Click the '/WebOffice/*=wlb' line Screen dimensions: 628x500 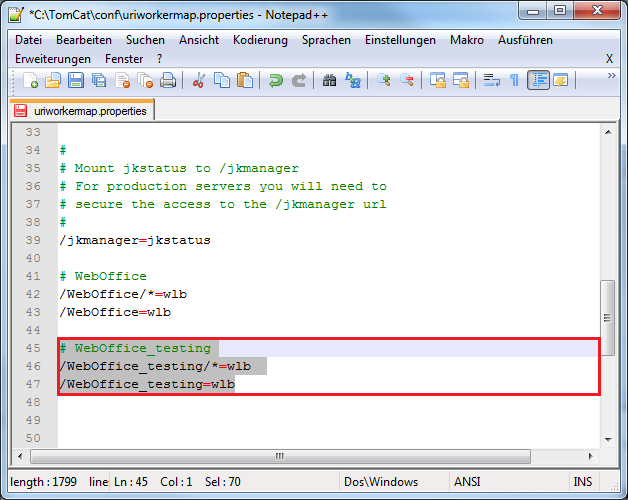pos(123,294)
